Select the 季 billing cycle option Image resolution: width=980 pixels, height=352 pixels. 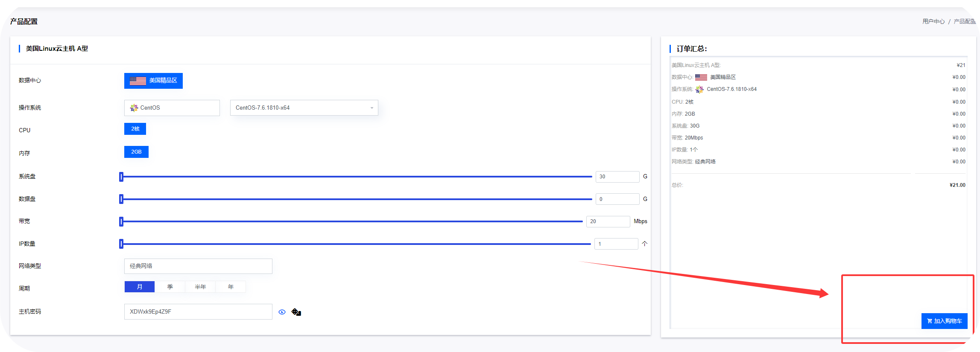coord(170,287)
